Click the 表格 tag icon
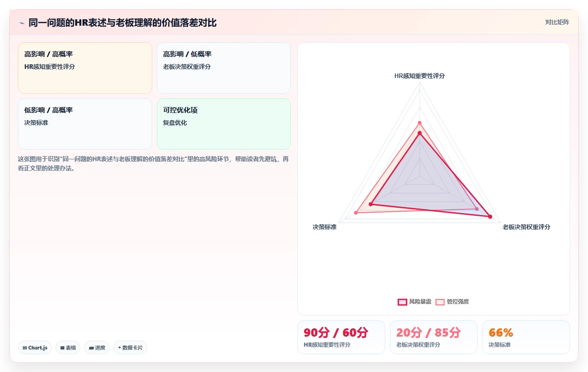This screenshot has width=588, height=372. [62, 348]
